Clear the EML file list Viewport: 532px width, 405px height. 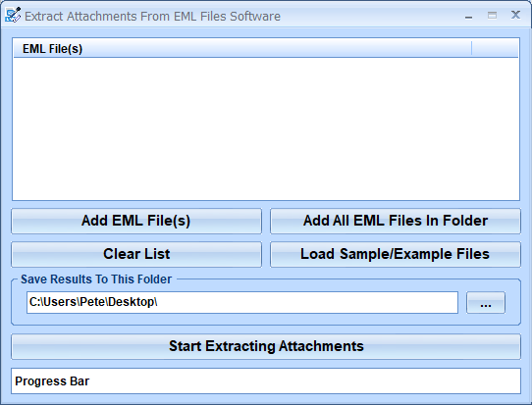[x=136, y=254]
